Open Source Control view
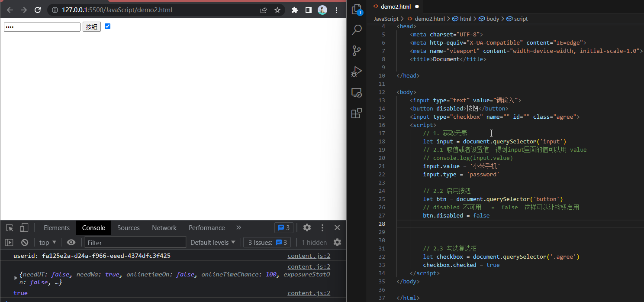The height and width of the screenshot is (302, 644). pos(357,51)
